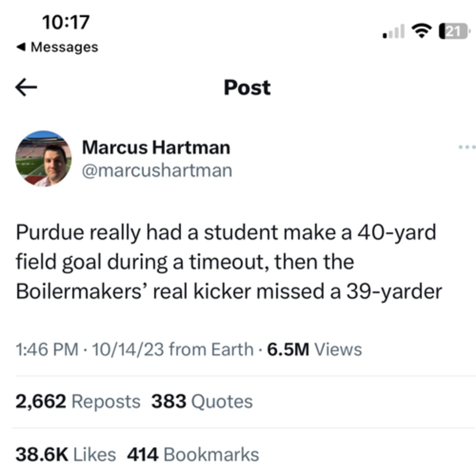Tap the Wi-Fi status icon
The height and width of the screenshot is (476, 476).
coord(422,31)
